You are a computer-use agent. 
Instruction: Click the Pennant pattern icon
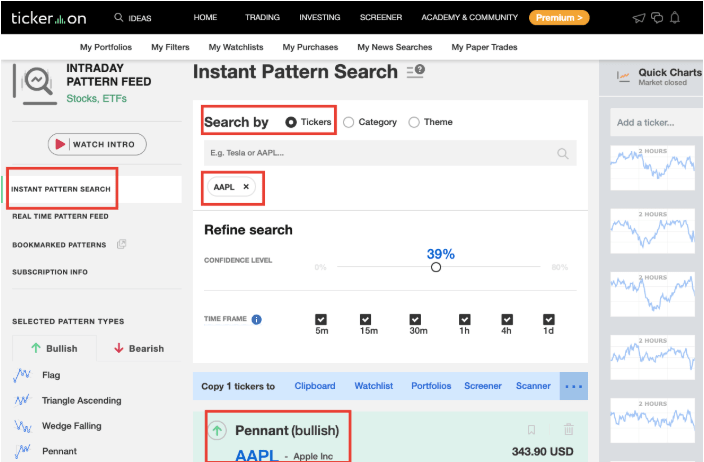pos(22,451)
